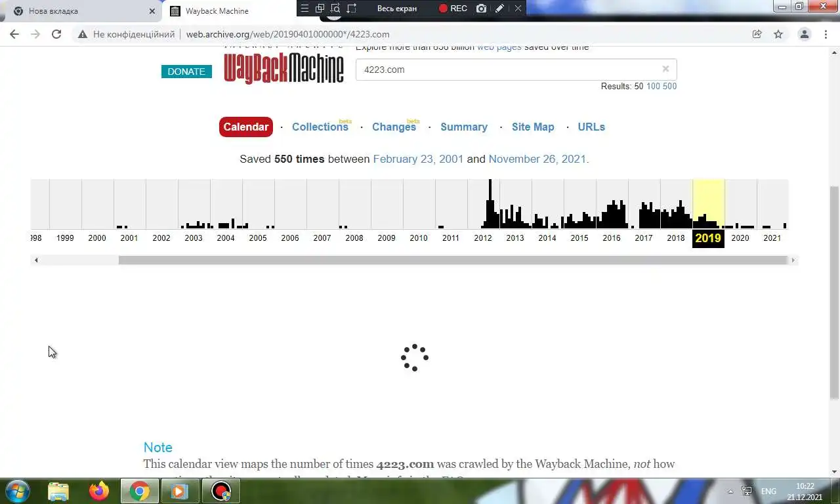This screenshot has height=504, width=840.
Task: Click the page scrollbar down arrow
Action: point(834,472)
